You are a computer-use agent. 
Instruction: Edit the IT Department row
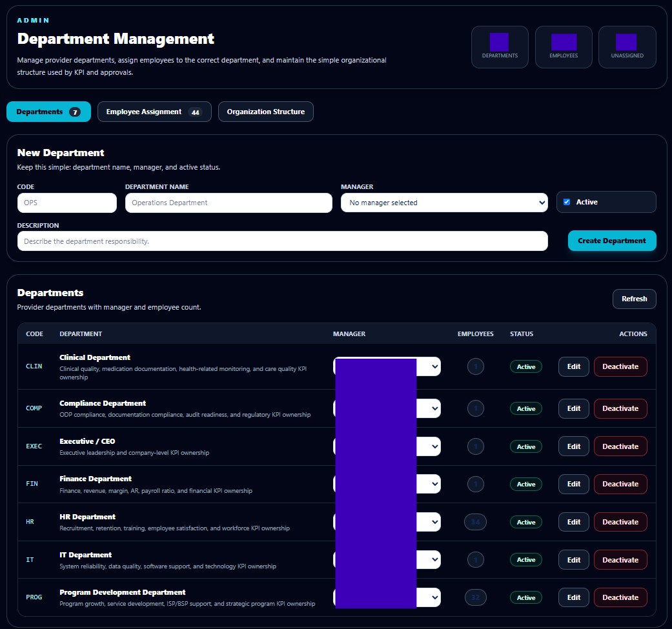click(x=573, y=559)
